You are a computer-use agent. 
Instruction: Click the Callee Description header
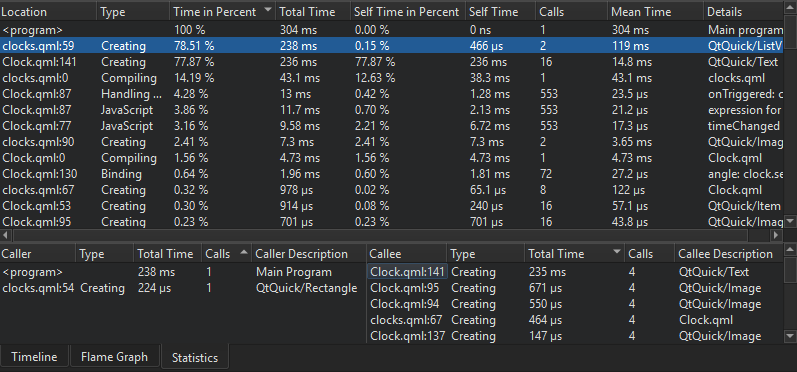tap(729, 254)
